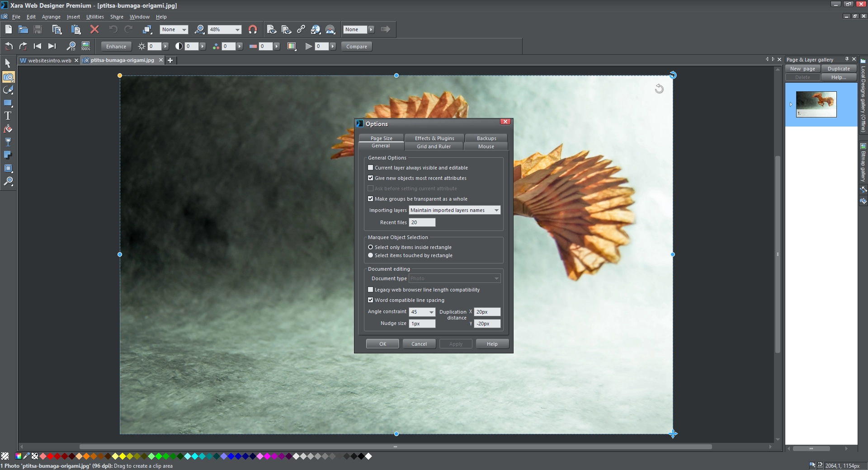Activate the Photo tool camera icon
The height and width of the screenshot is (470, 868).
click(x=8, y=77)
